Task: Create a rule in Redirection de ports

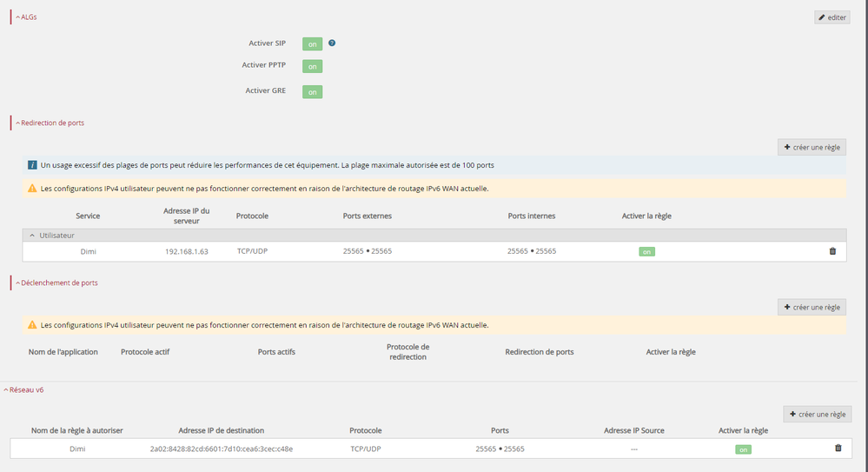Action: click(812, 147)
